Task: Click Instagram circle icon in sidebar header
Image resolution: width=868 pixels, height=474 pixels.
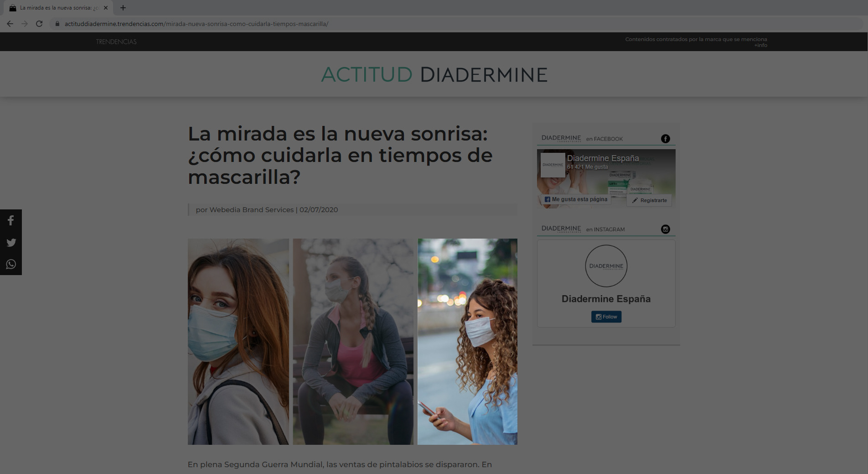Action: click(x=666, y=229)
